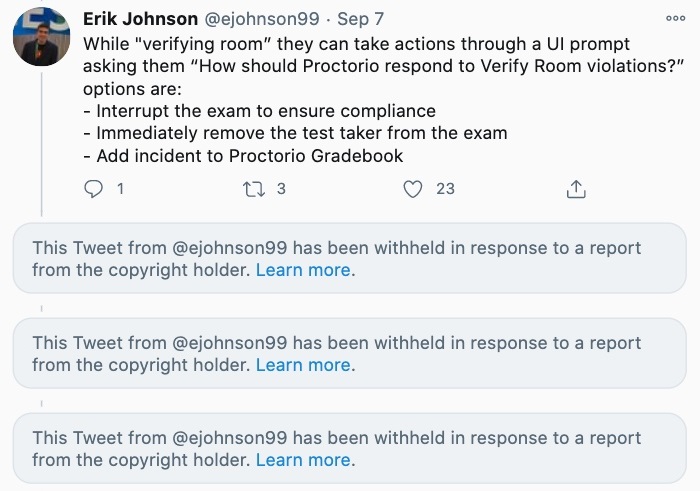Click the reply speech bubble icon
The width and height of the screenshot is (700, 491).
point(93,188)
